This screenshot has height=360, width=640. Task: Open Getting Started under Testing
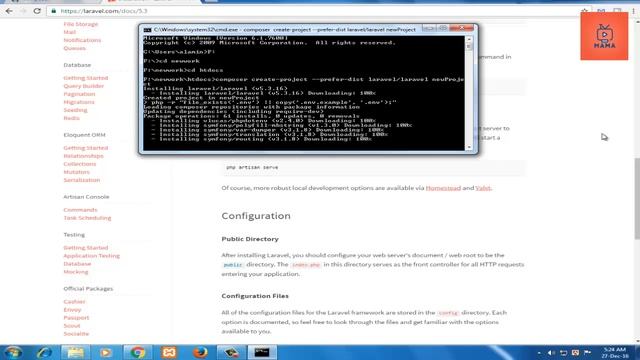tap(86, 248)
